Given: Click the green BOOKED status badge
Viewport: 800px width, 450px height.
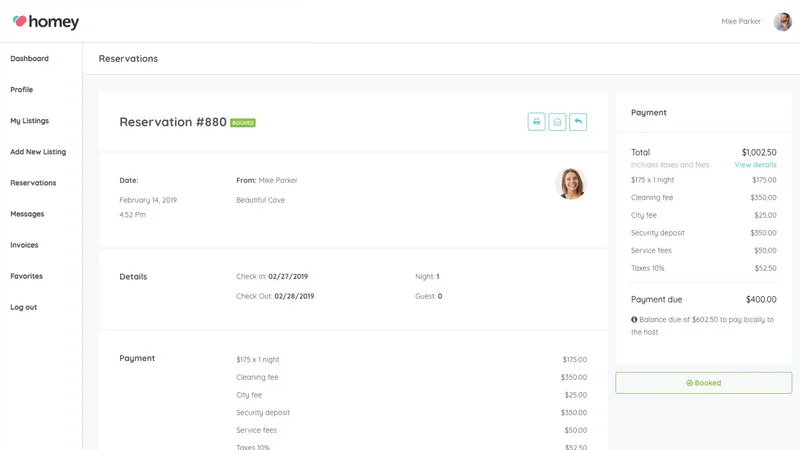Looking at the screenshot, I should (x=243, y=122).
